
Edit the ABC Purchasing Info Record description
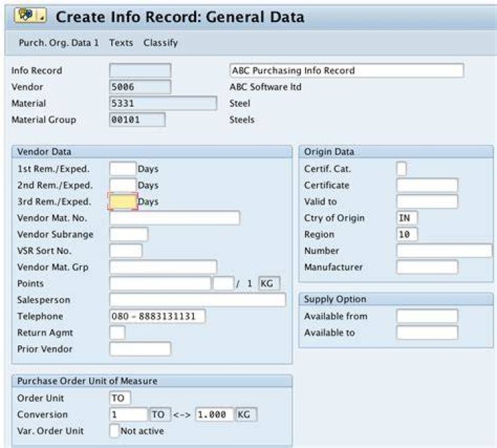347,70
